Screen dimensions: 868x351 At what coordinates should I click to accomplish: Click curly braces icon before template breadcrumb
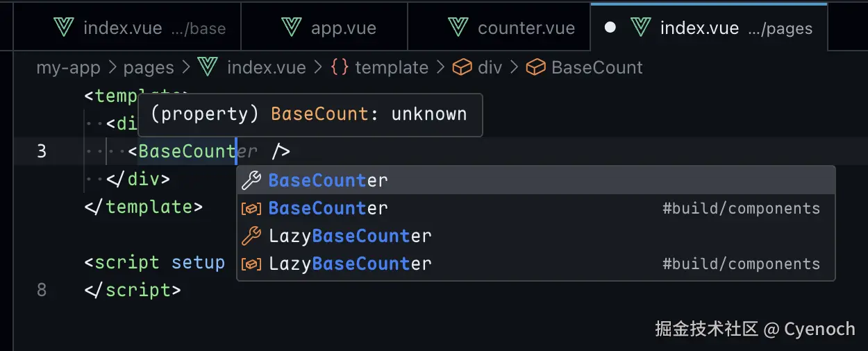pos(340,67)
